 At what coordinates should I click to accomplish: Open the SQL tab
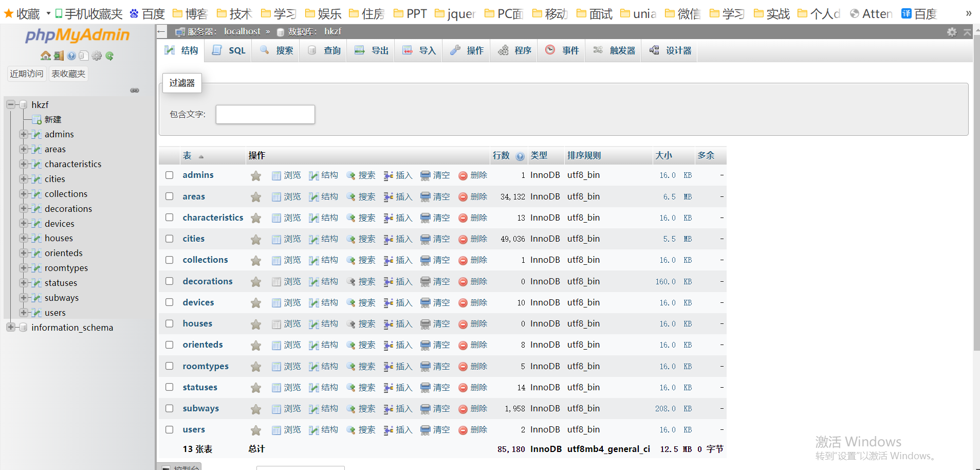click(228, 50)
